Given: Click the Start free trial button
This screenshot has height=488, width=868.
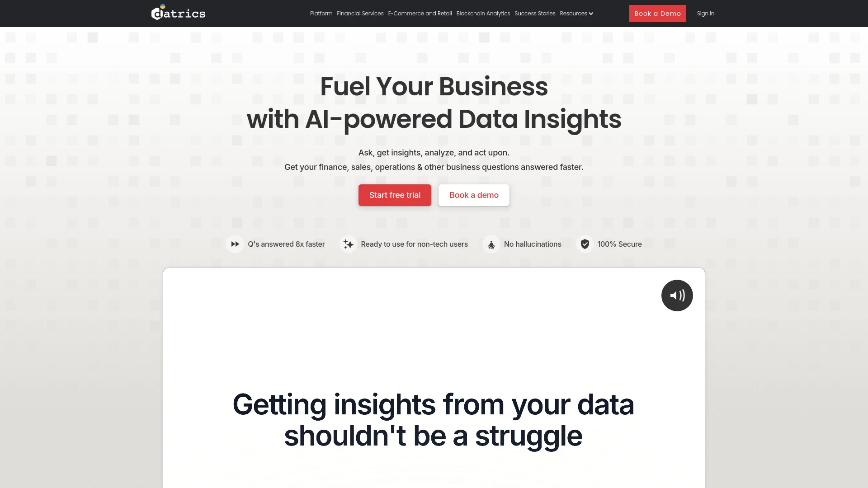Looking at the screenshot, I should 395,195.
